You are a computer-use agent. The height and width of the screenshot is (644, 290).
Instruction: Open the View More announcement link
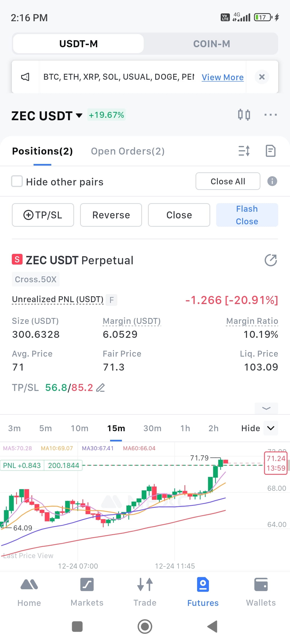pyautogui.click(x=223, y=77)
